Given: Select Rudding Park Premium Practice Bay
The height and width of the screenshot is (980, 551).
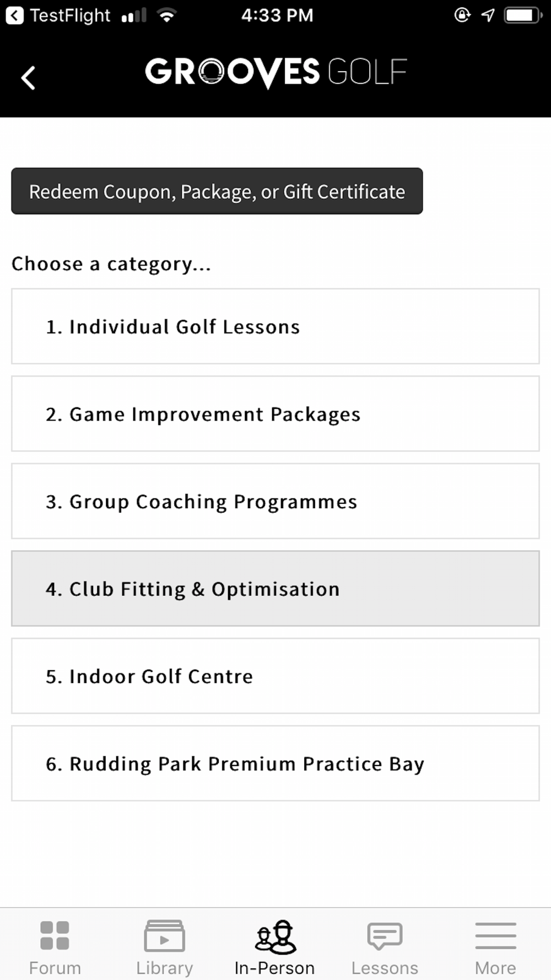Looking at the screenshot, I should pos(275,763).
